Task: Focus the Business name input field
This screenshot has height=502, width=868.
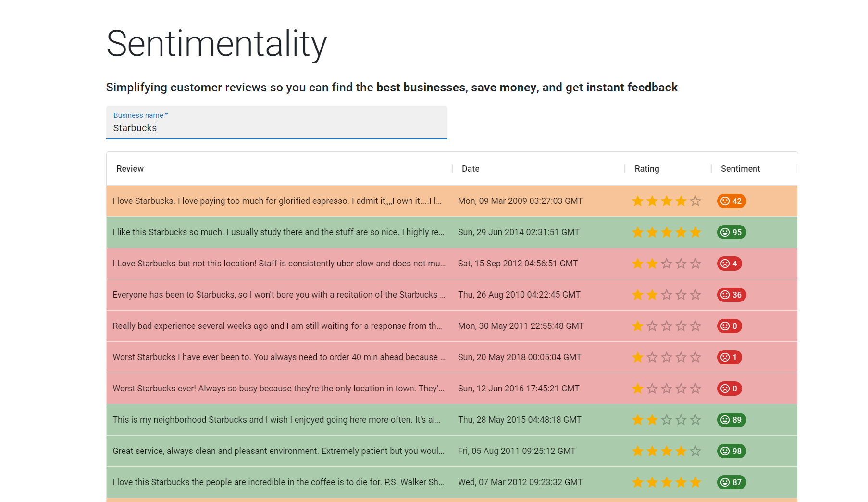Action: pos(276,127)
